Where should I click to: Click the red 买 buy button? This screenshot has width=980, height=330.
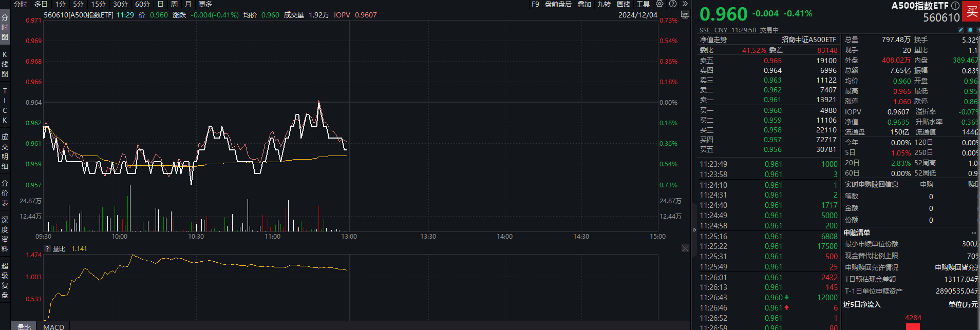pyautogui.click(x=972, y=11)
